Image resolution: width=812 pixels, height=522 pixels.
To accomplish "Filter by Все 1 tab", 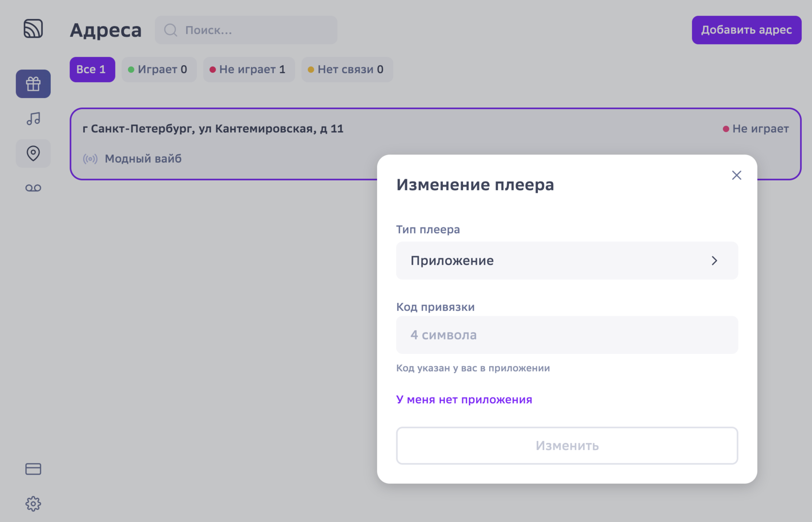I will coord(92,70).
